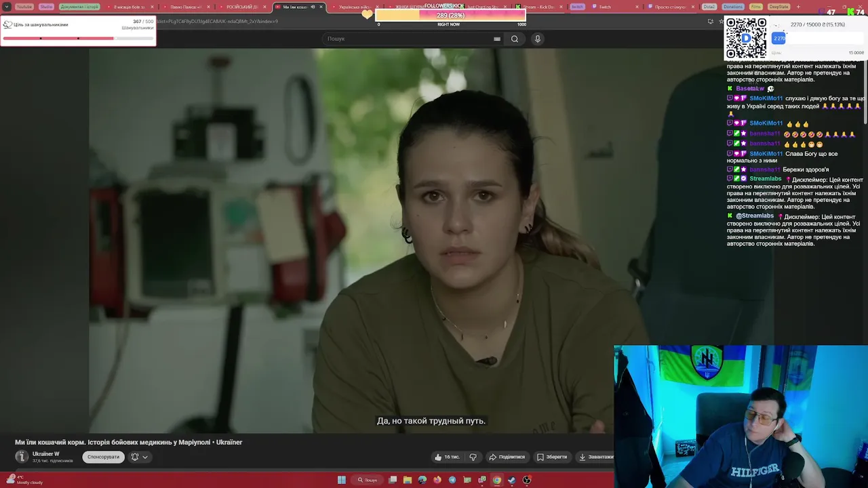Open Telegram from taskbar

[452, 480]
